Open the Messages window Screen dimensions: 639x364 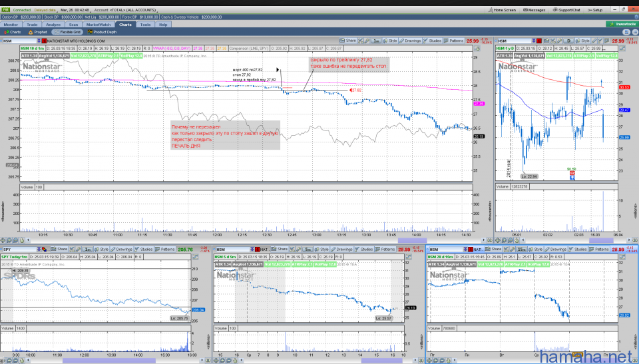coord(534,10)
